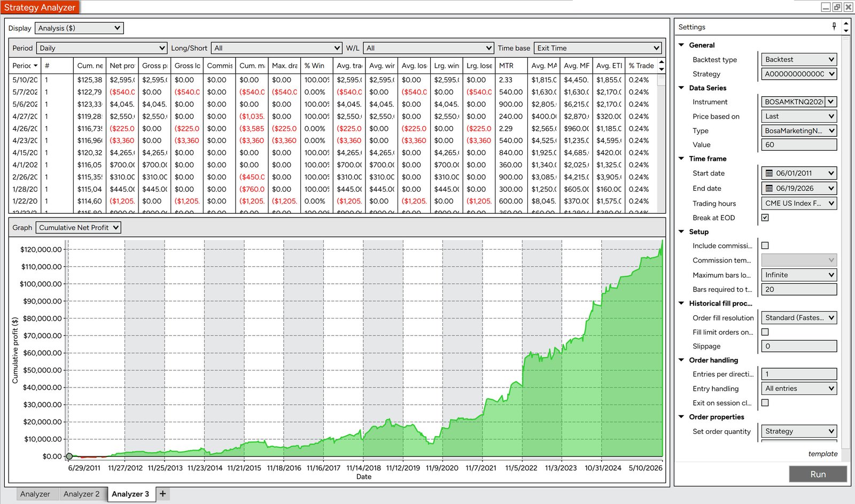Pin the Settings panel
This screenshot has width=855, height=504.
(834, 26)
